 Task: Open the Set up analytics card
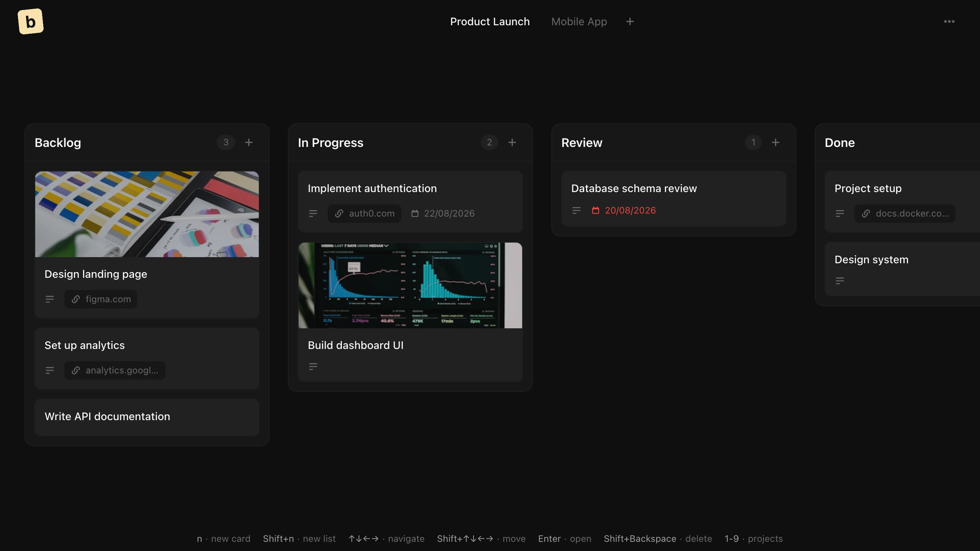147,358
